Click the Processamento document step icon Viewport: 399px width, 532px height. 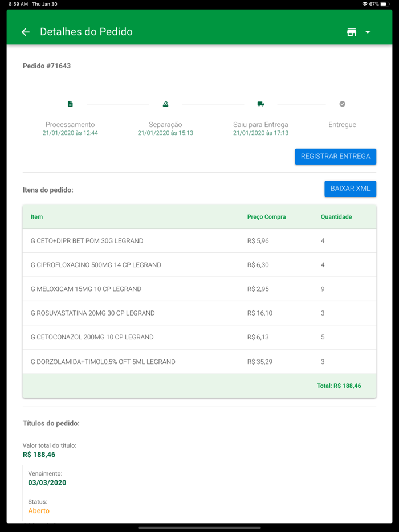pyautogui.click(x=70, y=104)
